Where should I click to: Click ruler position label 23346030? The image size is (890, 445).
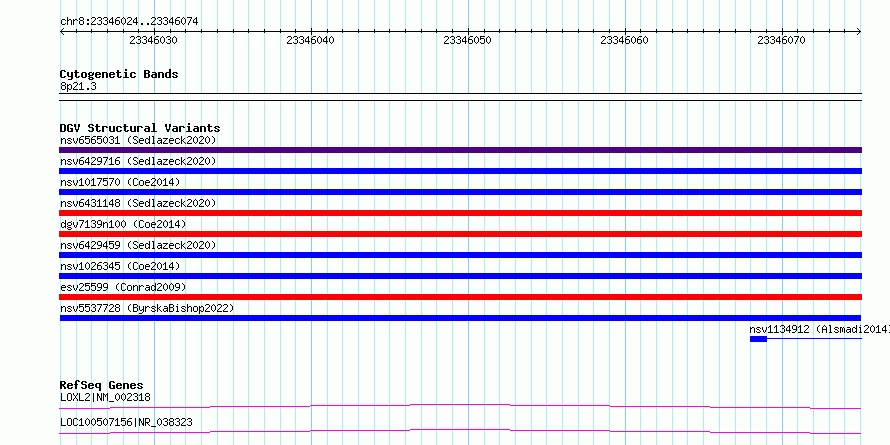point(153,40)
